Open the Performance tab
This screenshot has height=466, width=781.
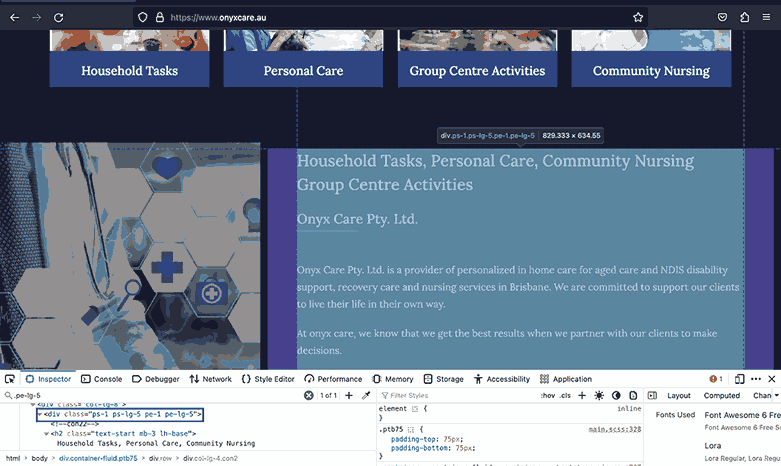pyautogui.click(x=333, y=379)
